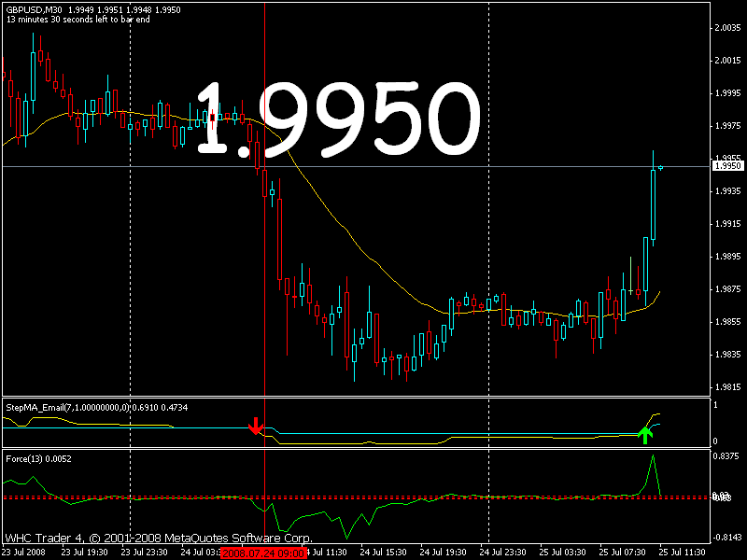Click the chart title GBPUSD,M30
Viewport: 747px width, 560px height.
[x=34, y=9]
